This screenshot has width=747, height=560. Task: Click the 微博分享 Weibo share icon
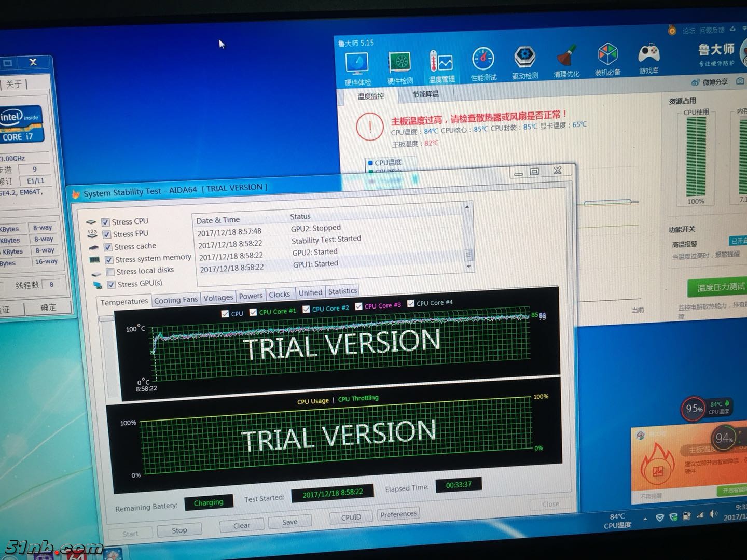coord(696,82)
